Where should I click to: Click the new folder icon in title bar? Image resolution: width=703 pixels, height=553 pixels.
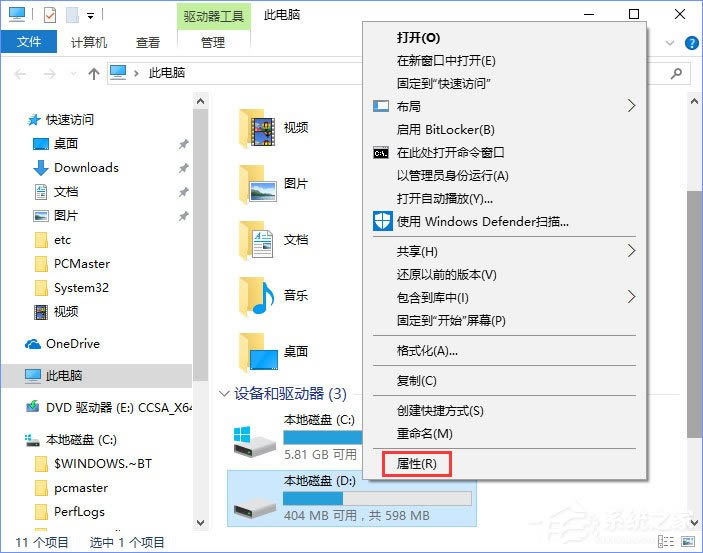72,15
